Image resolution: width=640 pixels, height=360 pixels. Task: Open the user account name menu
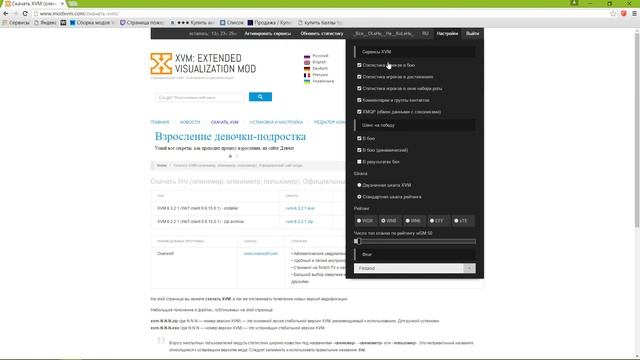(384, 33)
